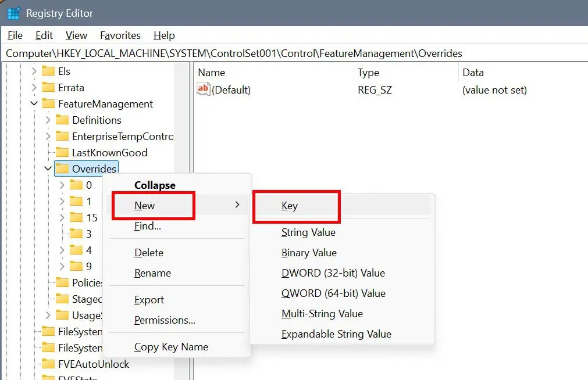The height and width of the screenshot is (380, 588).
Task: Click the (Default) string value icon
Action: tap(203, 89)
